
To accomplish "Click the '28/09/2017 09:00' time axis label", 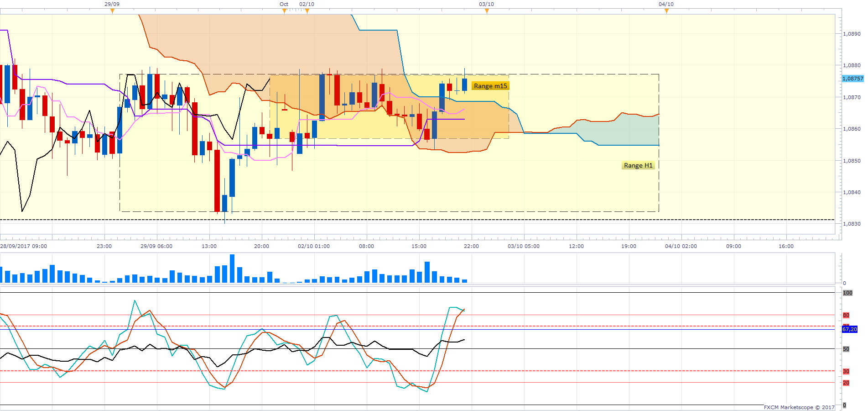I will point(24,246).
